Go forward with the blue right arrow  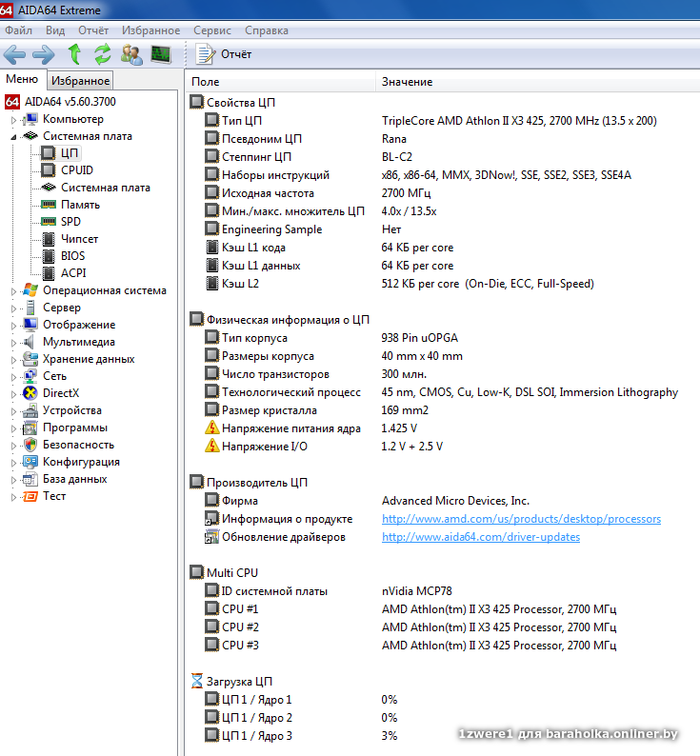pyautogui.click(x=44, y=54)
